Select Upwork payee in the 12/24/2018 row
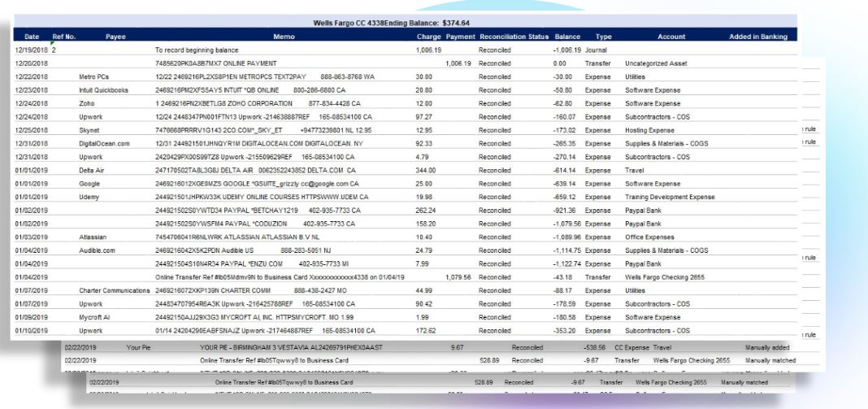Viewport: 868px width, 409px height. click(x=90, y=117)
